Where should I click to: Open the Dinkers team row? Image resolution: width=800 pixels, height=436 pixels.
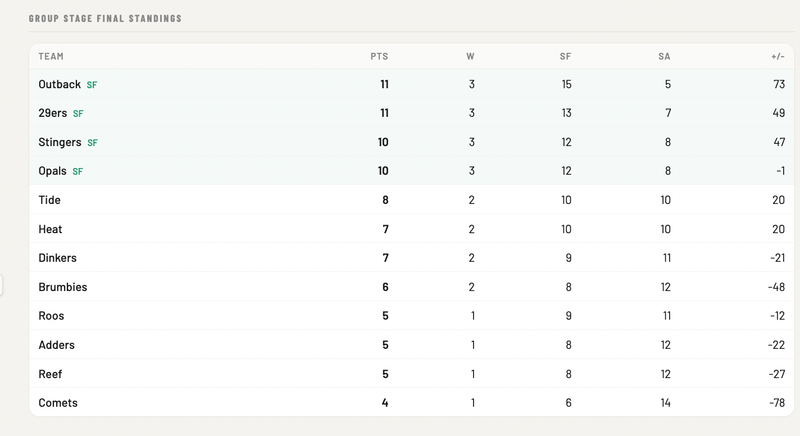412,258
